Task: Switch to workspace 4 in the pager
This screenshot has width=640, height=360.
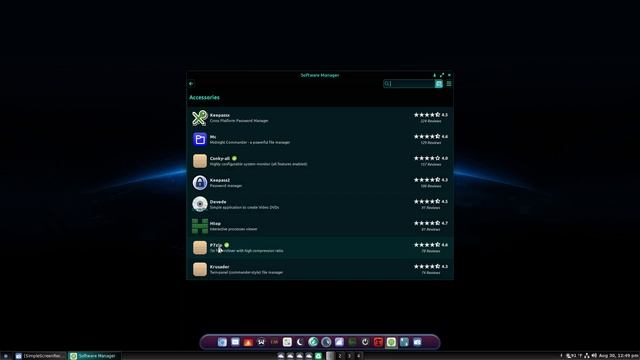Action: tap(358, 356)
